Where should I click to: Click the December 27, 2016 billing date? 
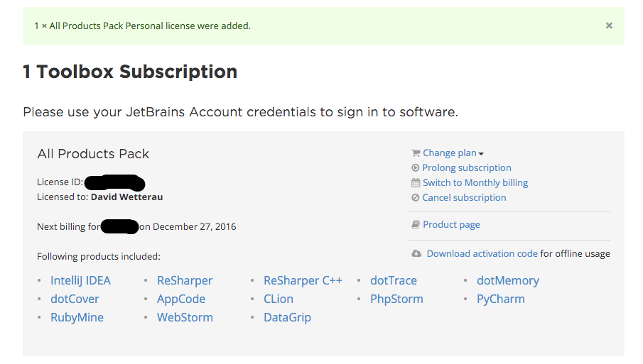(195, 227)
